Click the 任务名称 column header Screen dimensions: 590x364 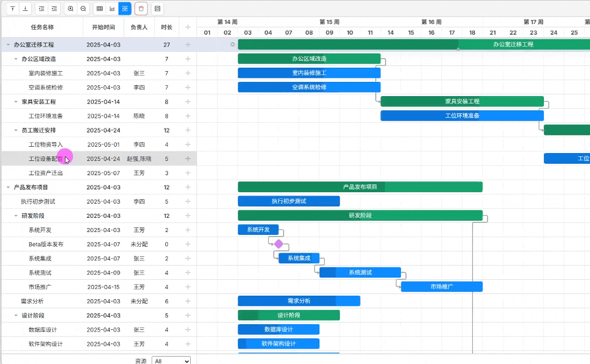coord(42,27)
